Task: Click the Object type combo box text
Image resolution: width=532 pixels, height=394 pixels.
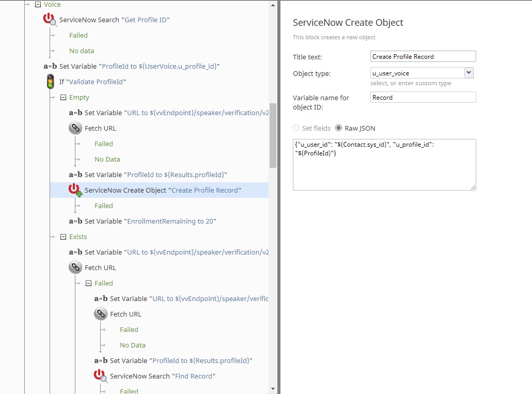Action: click(x=417, y=73)
